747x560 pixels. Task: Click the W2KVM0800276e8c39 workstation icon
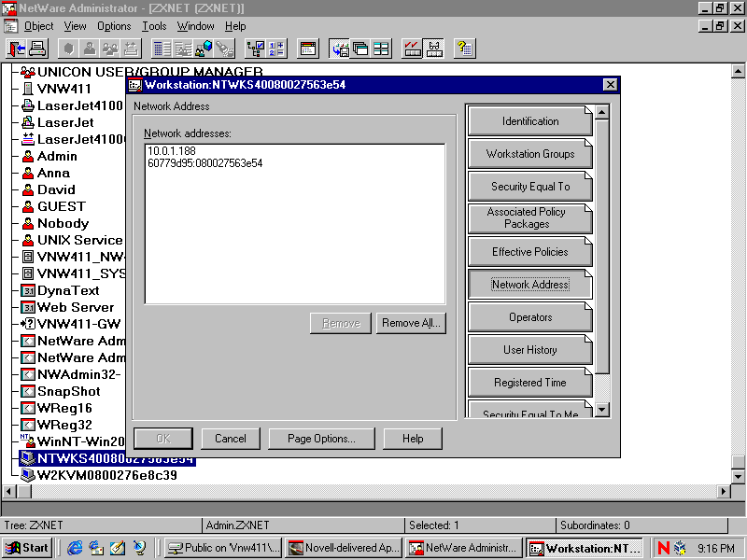(x=28, y=475)
